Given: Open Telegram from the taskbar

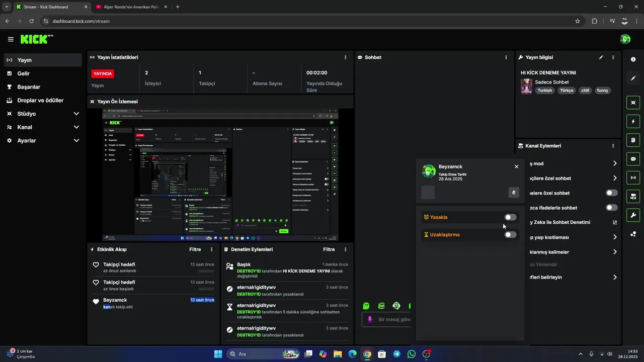Looking at the screenshot, I should (397, 354).
